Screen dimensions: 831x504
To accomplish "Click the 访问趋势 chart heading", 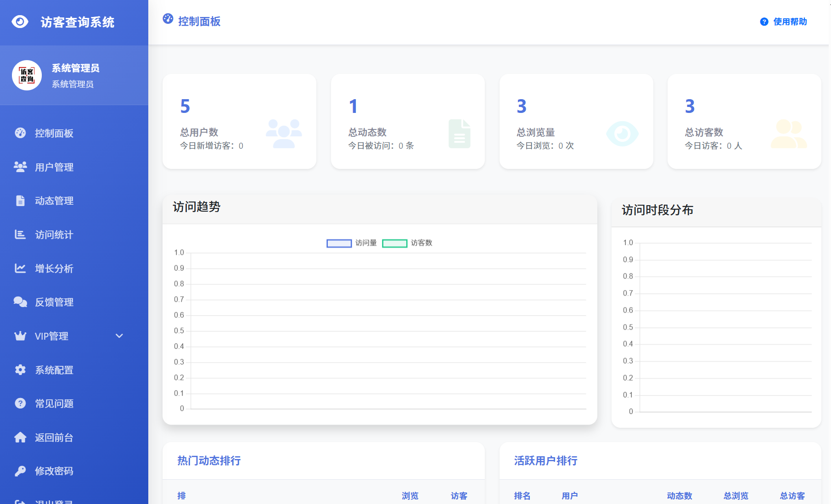I will point(197,207).
